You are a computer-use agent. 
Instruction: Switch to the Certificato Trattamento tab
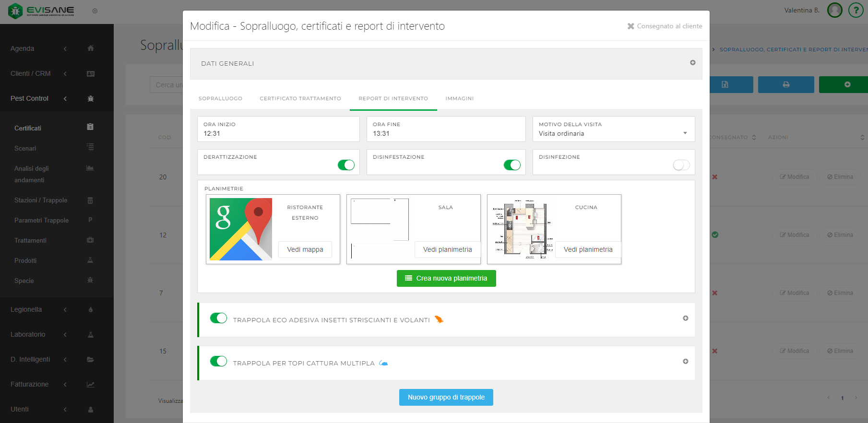(300, 99)
